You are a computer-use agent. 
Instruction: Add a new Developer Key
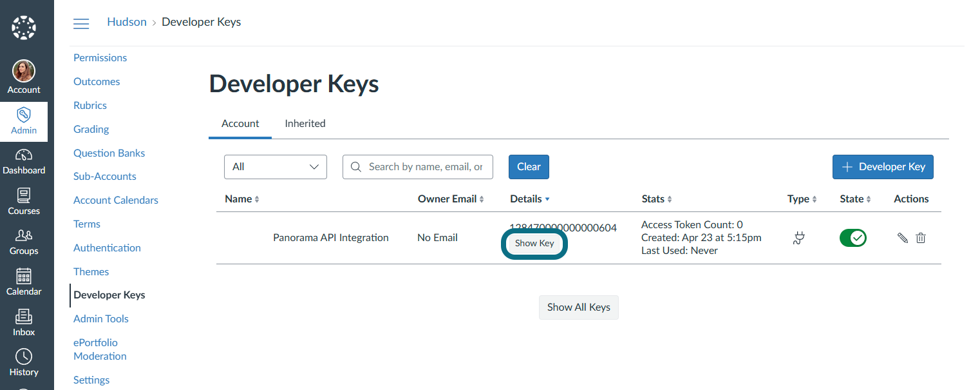pyautogui.click(x=883, y=166)
